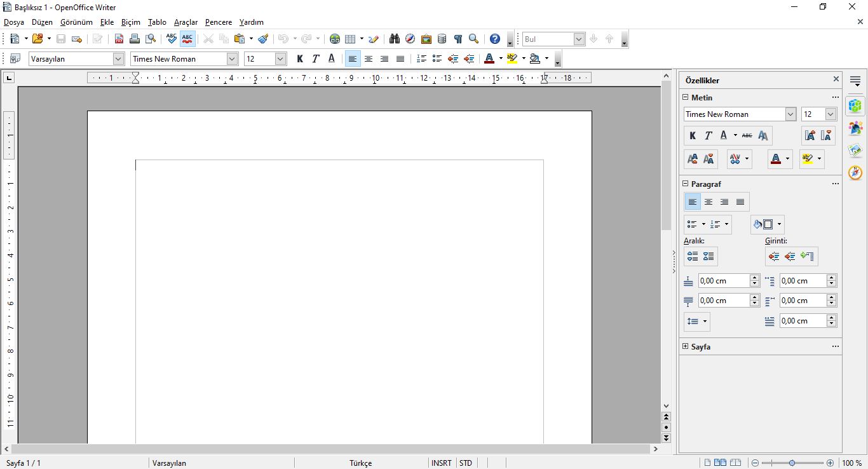The width and height of the screenshot is (868, 469).
Task: Click the Print icon in toolbar
Action: pyautogui.click(x=135, y=39)
